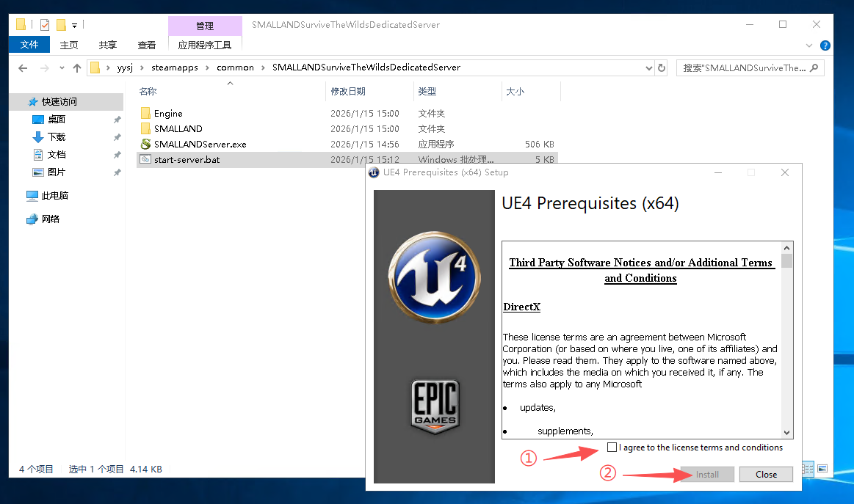This screenshot has height=504, width=854.
Task: Open the Engine folder icon
Action: tap(145, 114)
